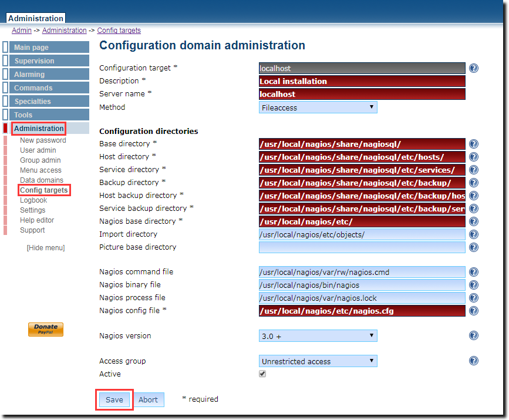This screenshot has height=420, width=509.
Task: Open help for Host directory field
Action: click(x=474, y=157)
